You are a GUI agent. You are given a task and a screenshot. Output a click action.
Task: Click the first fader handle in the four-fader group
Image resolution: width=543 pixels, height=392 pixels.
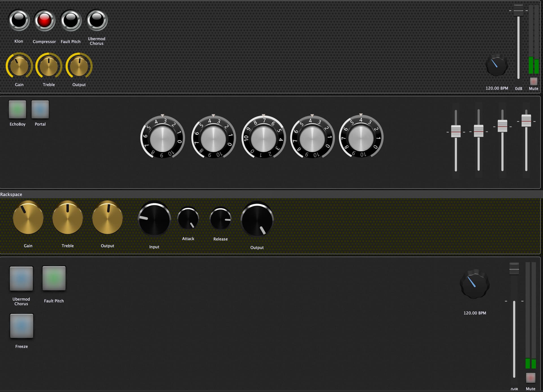(456, 131)
